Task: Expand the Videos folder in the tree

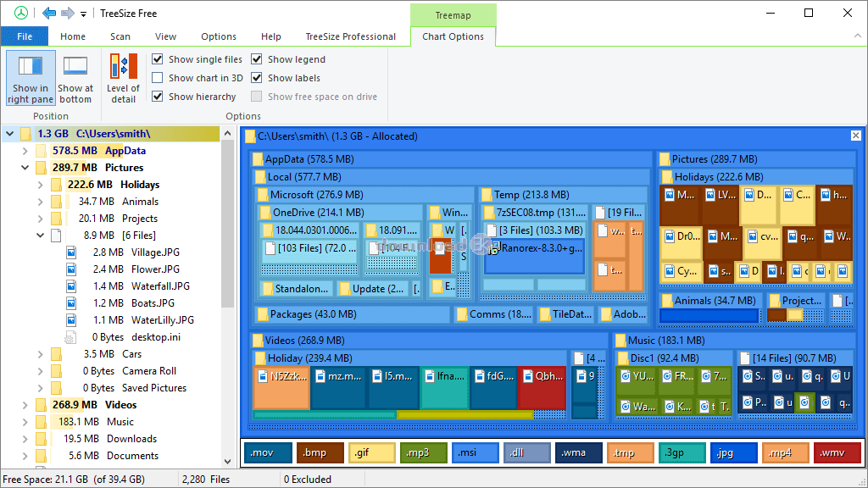Action: pyautogui.click(x=25, y=405)
